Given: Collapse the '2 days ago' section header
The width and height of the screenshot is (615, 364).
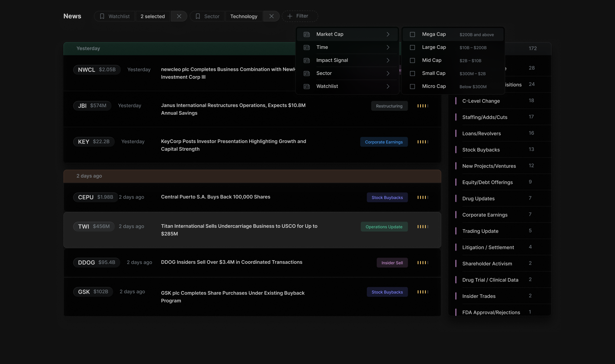Looking at the screenshot, I should pos(252,176).
